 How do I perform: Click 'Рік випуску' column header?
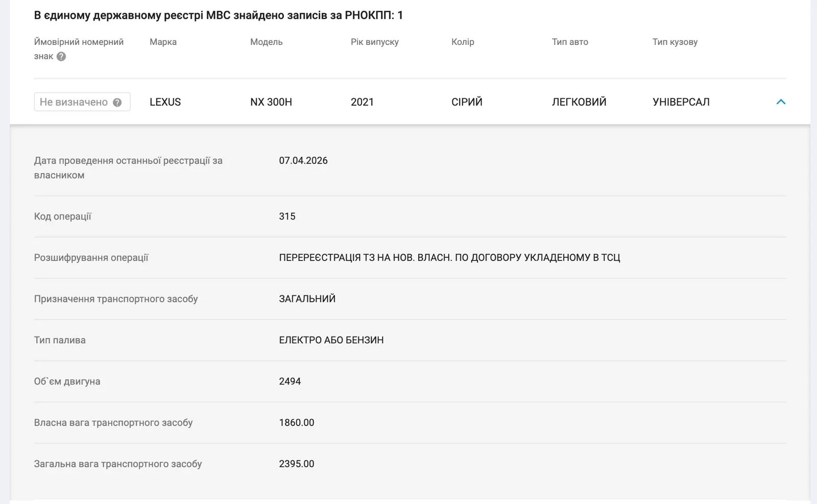pos(375,42)
